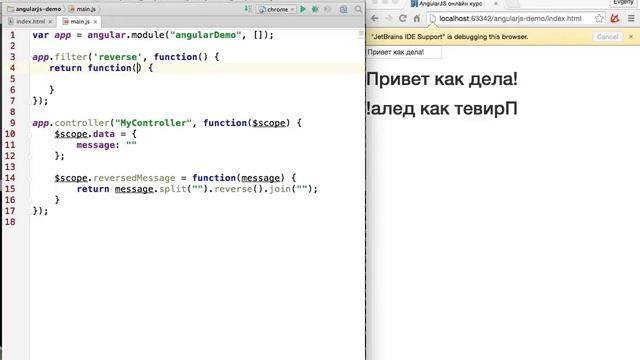Click the Evgeny profile button in Chrome
The image size is (640, 360).
[623, 2]
